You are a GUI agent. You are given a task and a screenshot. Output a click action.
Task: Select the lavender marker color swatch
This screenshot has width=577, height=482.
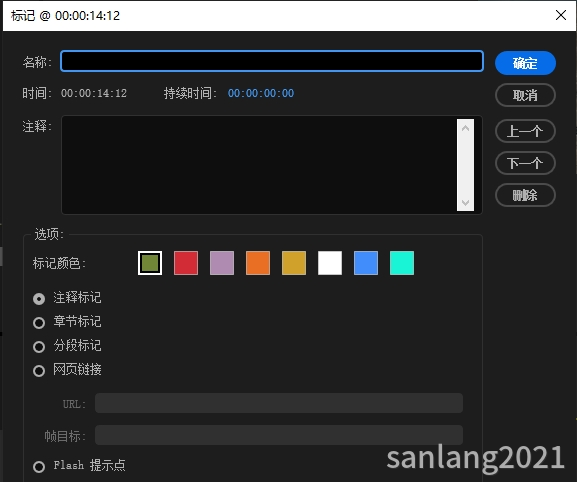point(222,263)
